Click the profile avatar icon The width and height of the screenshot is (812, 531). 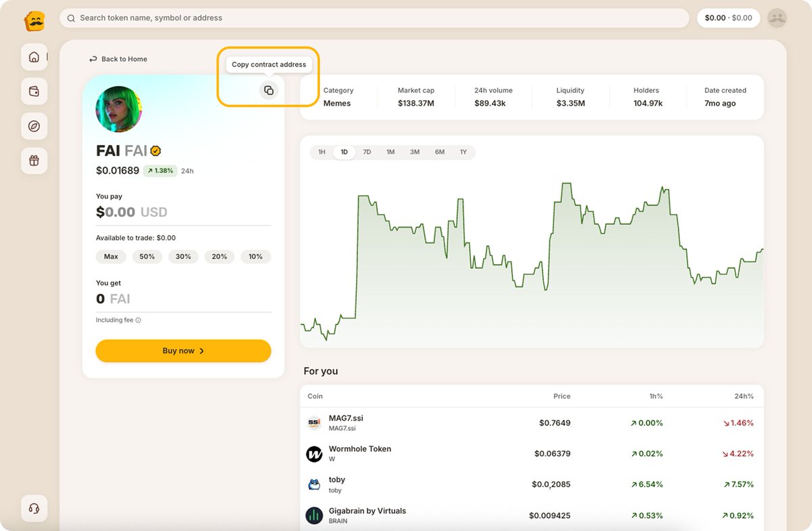777,18
